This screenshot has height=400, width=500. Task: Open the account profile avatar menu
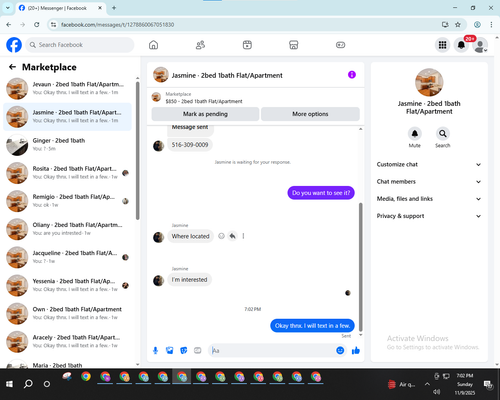[480, 45]
